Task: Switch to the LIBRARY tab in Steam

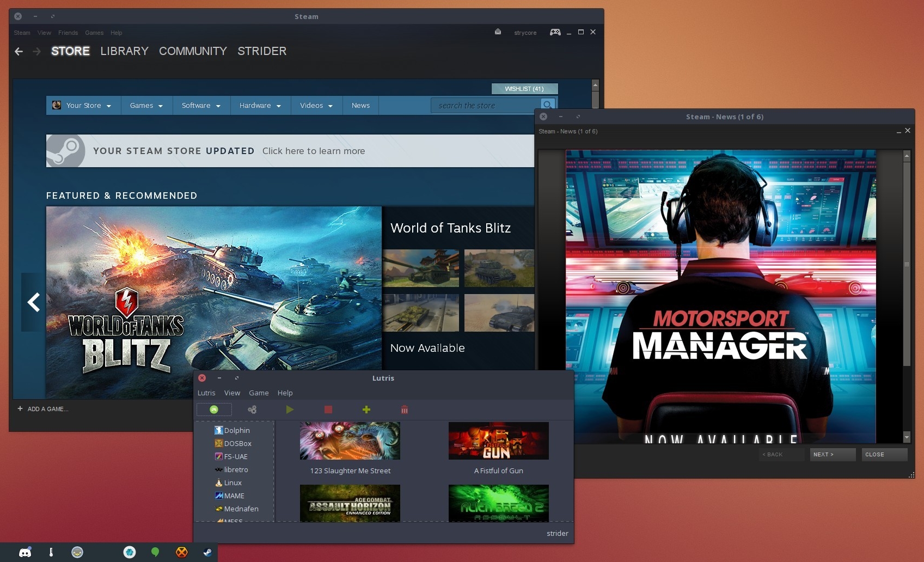Action: (x=124, y=51)
